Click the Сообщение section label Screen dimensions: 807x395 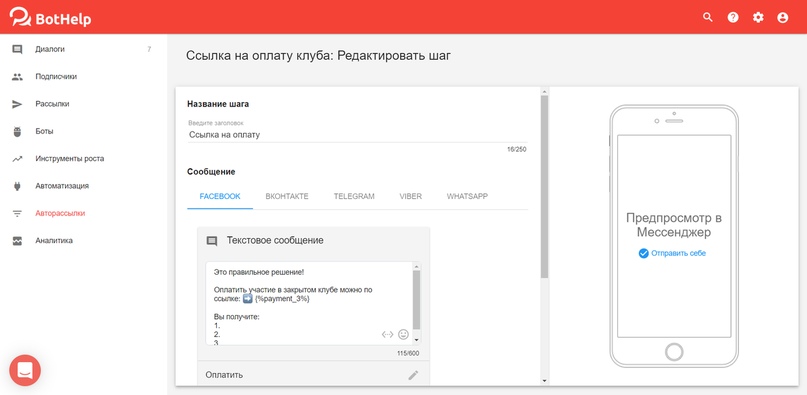click(211, 172)
